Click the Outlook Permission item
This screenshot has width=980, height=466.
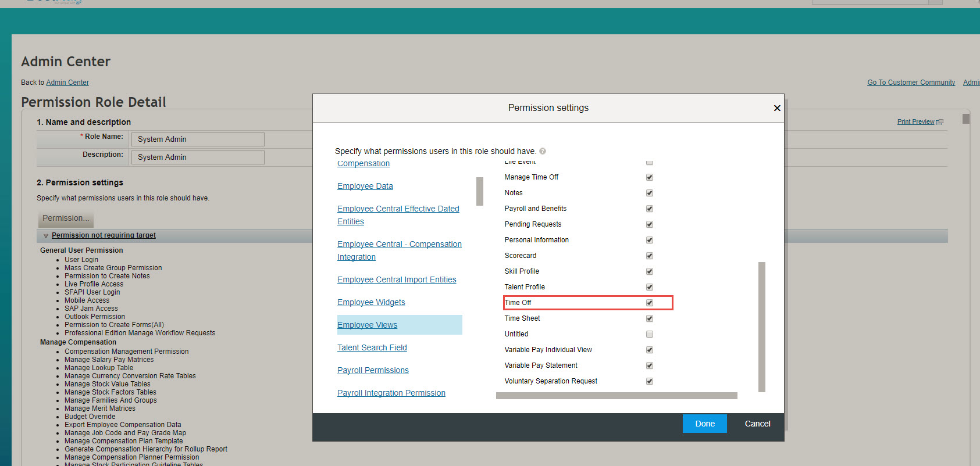95,317
